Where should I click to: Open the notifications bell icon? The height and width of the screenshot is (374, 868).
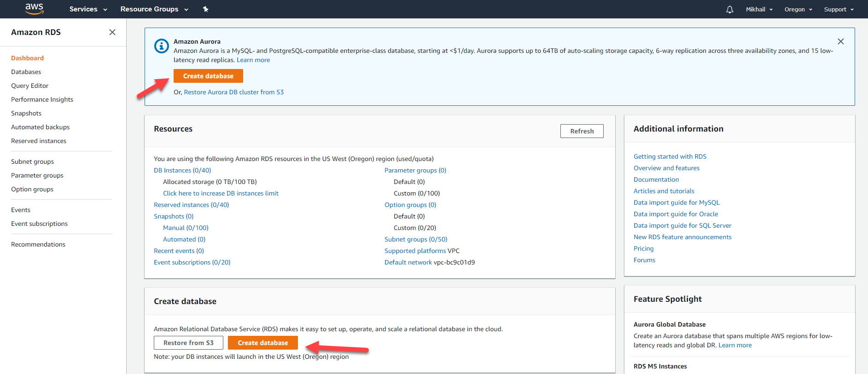(729, 9)
